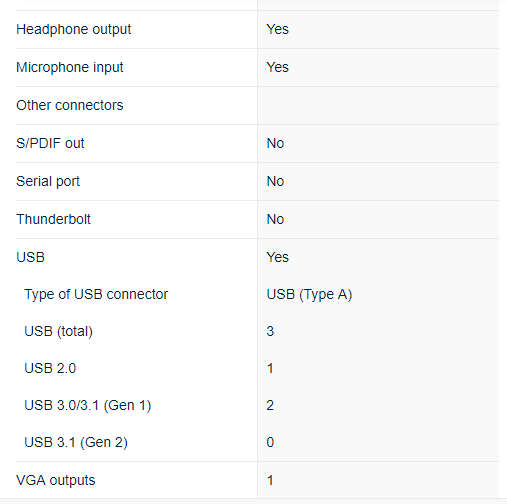Select the VGA outputs label
This screenshot has width=507, height=504.
click(56, 481)
